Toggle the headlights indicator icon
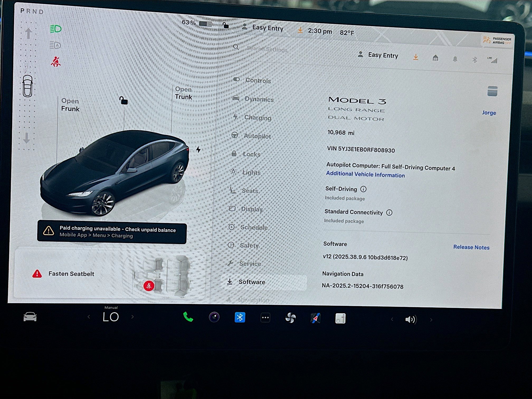This screenshot has width=532, height=399. [56, 29]
